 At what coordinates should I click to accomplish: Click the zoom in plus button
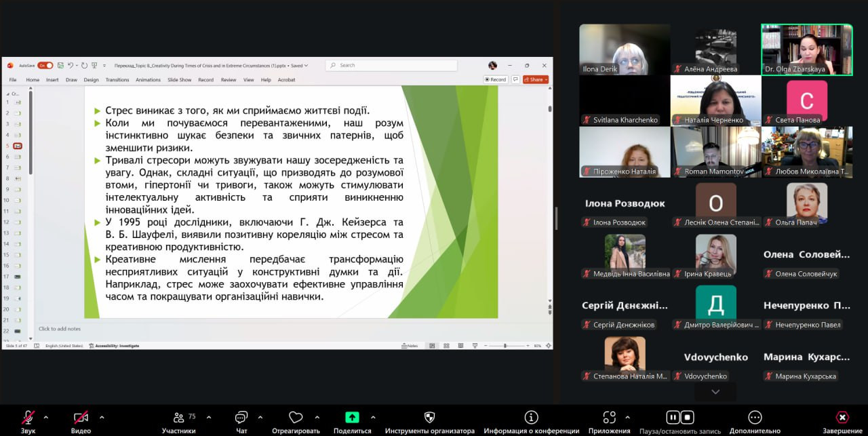[x=527, y=346]
